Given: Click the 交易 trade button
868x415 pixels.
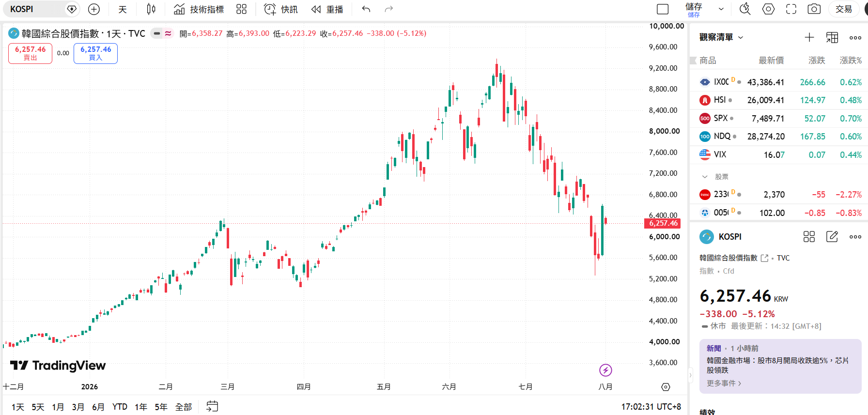Looking at the screenshot, I should [844, 9].
